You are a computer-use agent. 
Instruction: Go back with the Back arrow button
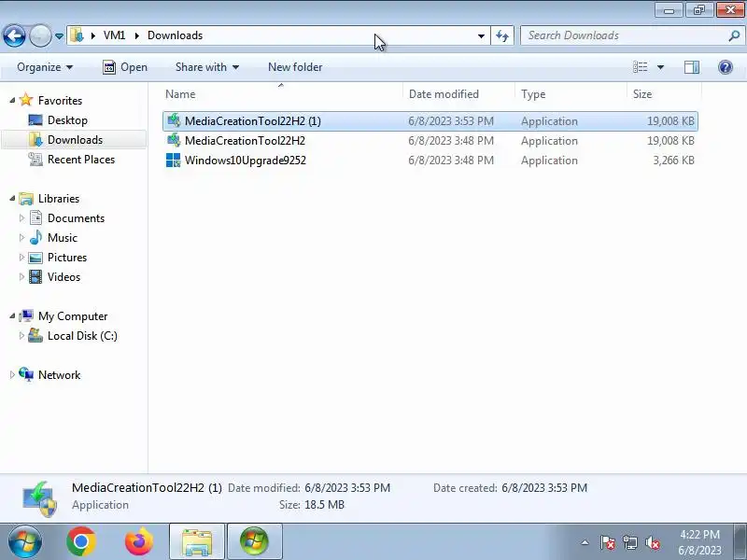point(14,35)
